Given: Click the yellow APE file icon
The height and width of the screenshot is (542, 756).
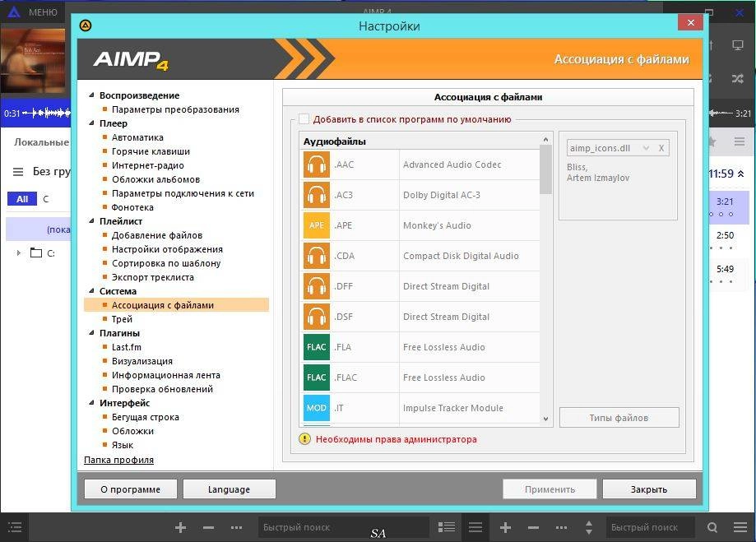Looking at the screenshot, I should tap(316, 225).
